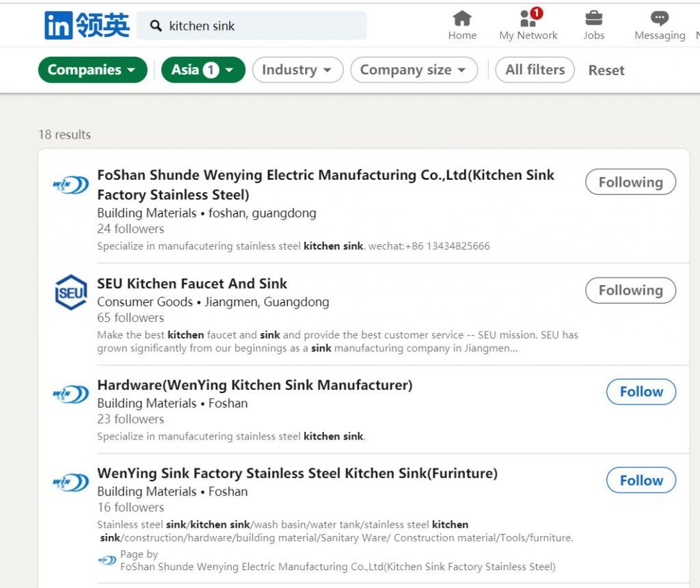Viewport: 700px width, 588px height.
Task: Click the WenYing Sink Factory logo
Action: pos(71,482)
